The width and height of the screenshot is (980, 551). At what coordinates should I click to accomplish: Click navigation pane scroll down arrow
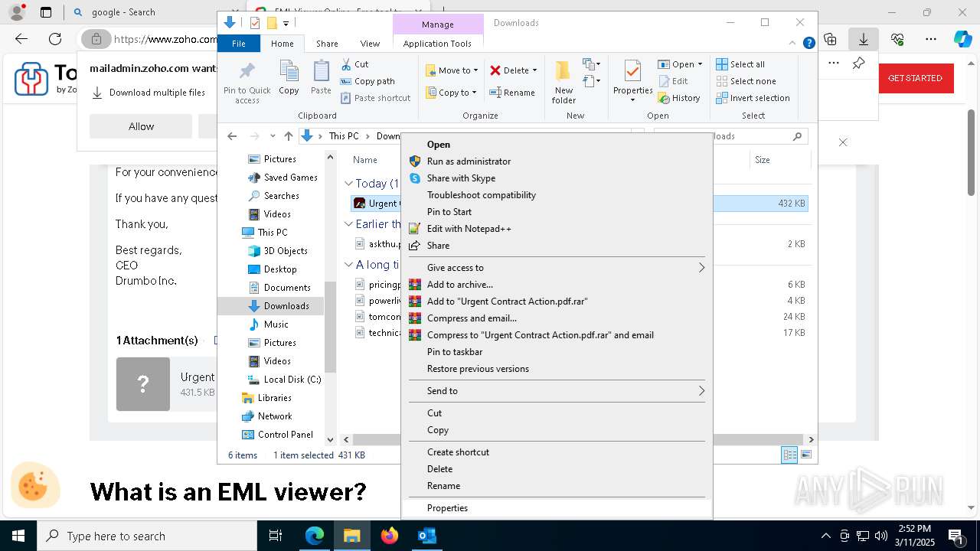tap(331, 440)
